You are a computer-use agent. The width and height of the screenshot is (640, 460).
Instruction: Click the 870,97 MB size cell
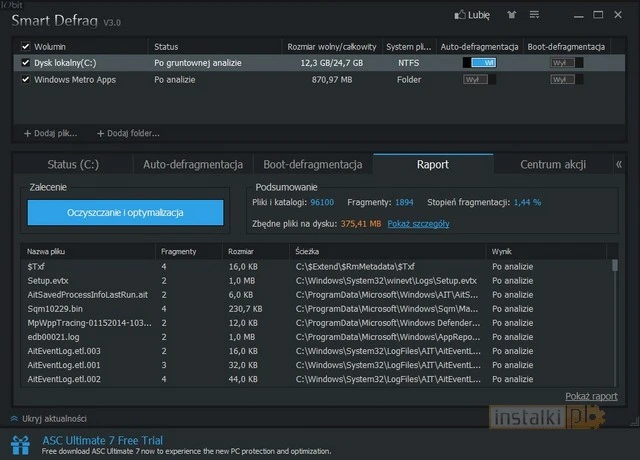332,80
